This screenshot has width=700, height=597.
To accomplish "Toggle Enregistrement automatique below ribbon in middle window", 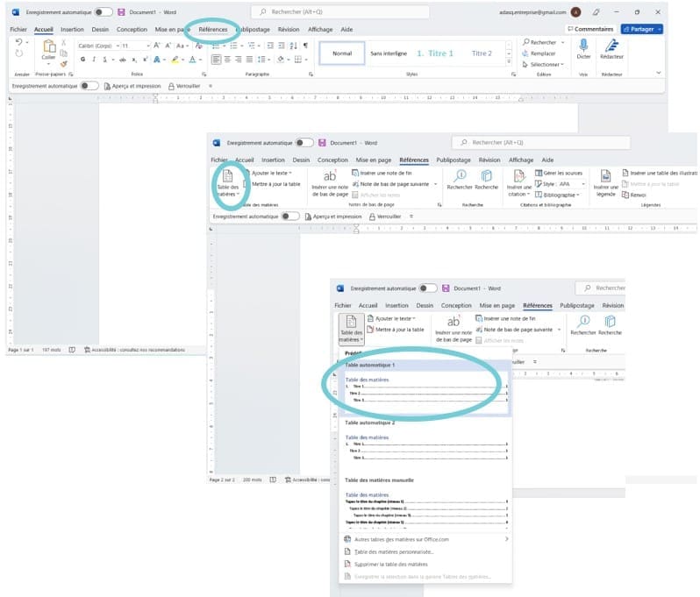I will (x=290, y=217).
